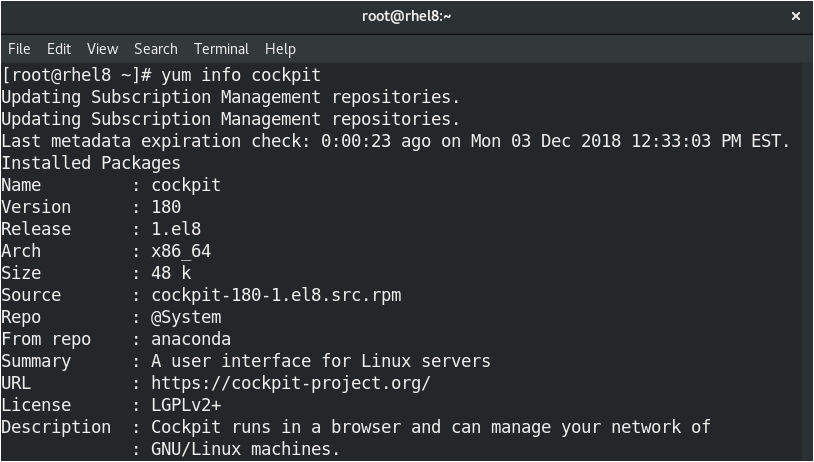Image resolution: width=814 pixels, height=462 pixels.
Task: Open the View menu
Action: (x=102, y=48)
